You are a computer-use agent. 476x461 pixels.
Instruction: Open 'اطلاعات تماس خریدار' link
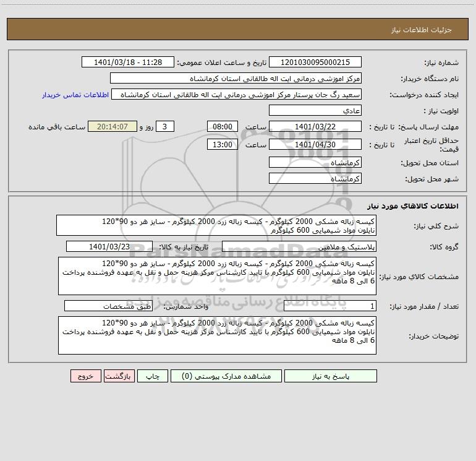tap(75, 95)
